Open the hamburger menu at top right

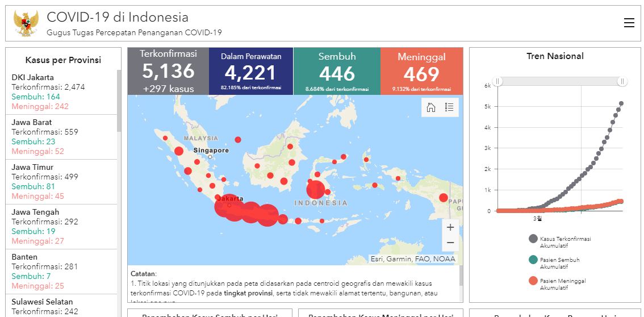click(x=629, y=23)
